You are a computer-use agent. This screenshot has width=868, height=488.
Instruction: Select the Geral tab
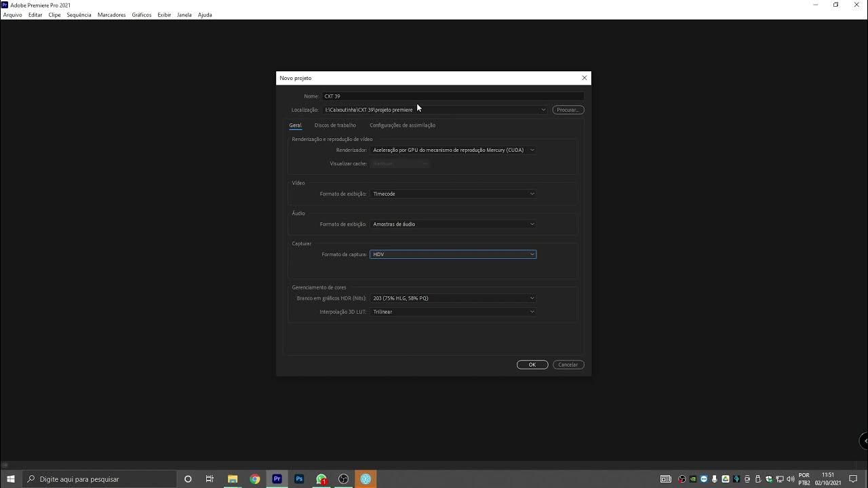pyautogui.click(x=295, y=125)
